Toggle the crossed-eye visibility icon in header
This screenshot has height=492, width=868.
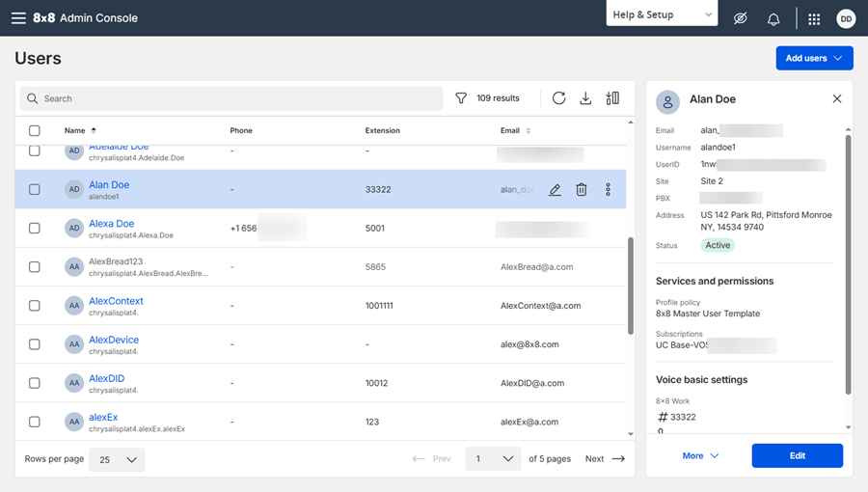[740, 18]
